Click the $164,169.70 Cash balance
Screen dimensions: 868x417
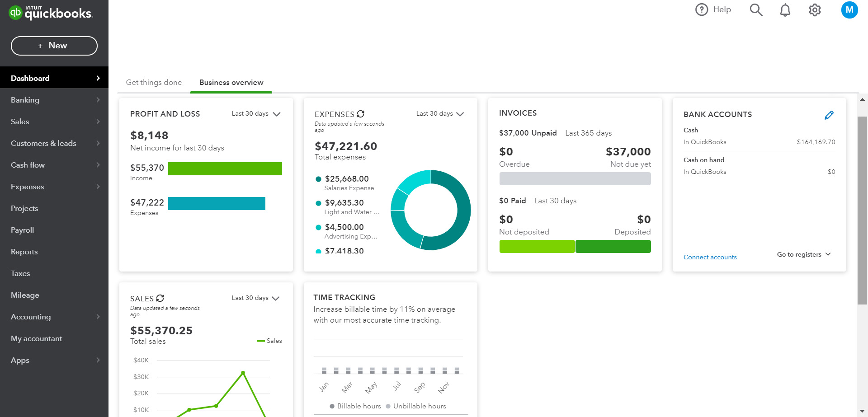816,142
